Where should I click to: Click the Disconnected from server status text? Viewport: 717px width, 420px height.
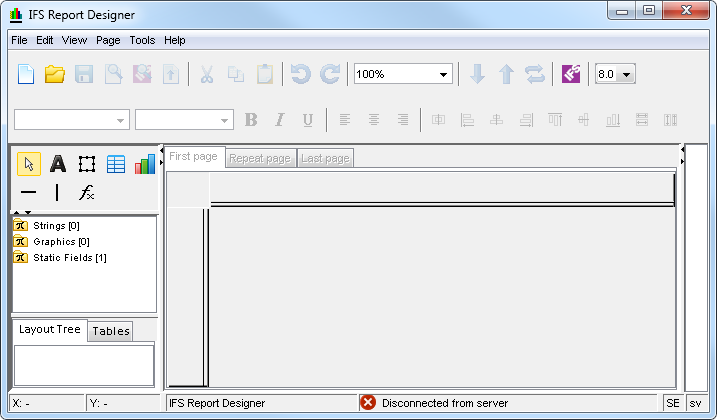pyautogui.click(x=445, y=403)
